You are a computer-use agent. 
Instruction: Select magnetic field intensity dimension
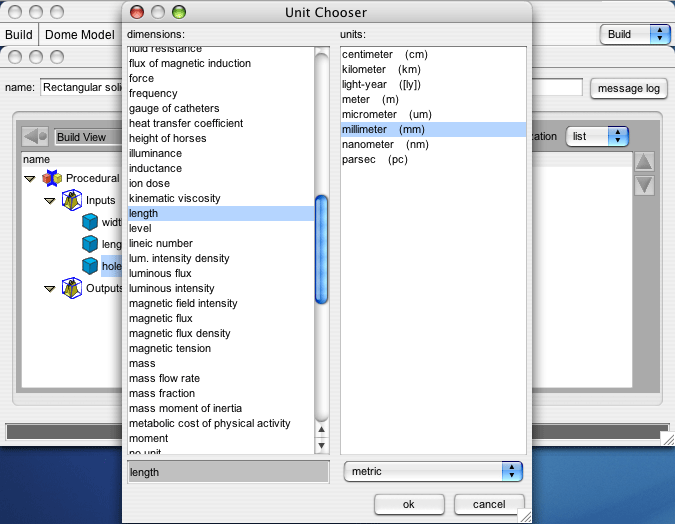click(221, 304)
